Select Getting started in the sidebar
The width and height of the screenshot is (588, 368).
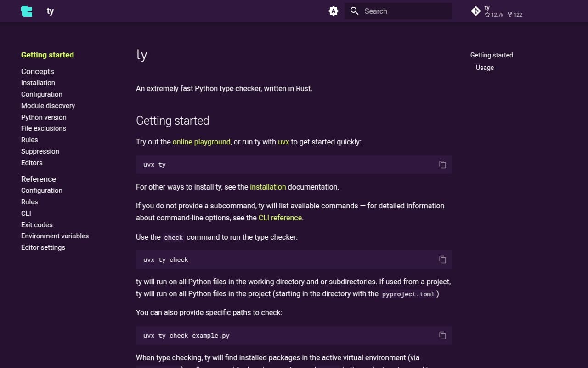point(47,55)
